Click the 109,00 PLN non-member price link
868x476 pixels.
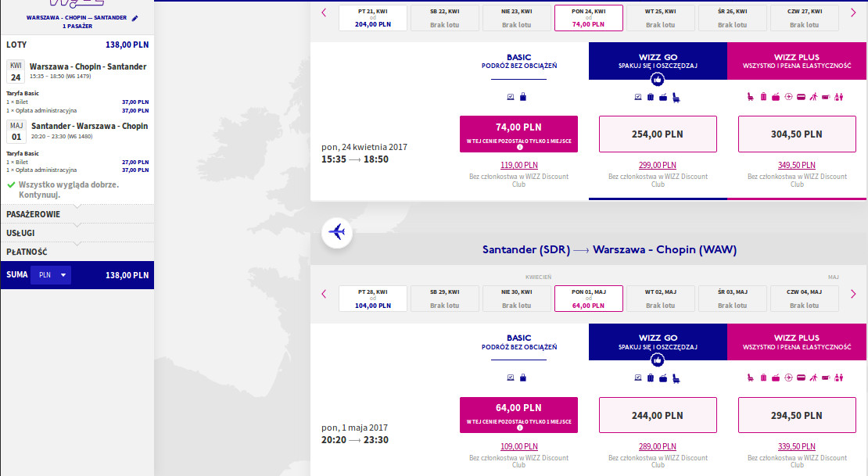pyautogui.click(x=518, y=446)
